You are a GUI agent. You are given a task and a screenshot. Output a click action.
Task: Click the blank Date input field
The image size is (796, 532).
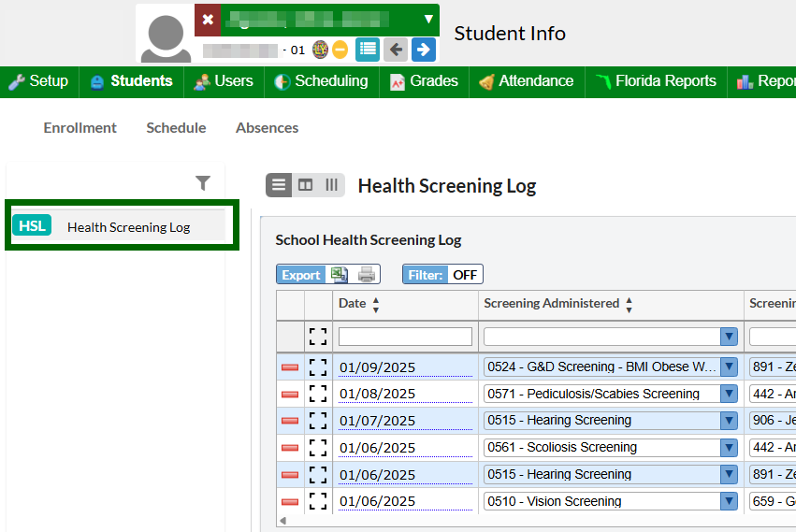pos(405,337)
